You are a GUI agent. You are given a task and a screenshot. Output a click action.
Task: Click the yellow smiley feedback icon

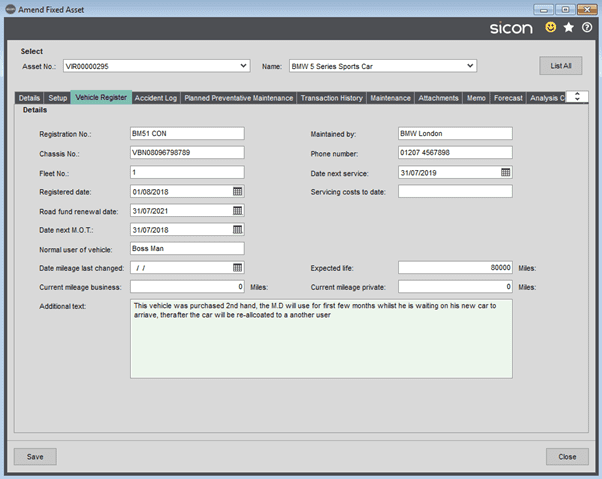point(551,27)
